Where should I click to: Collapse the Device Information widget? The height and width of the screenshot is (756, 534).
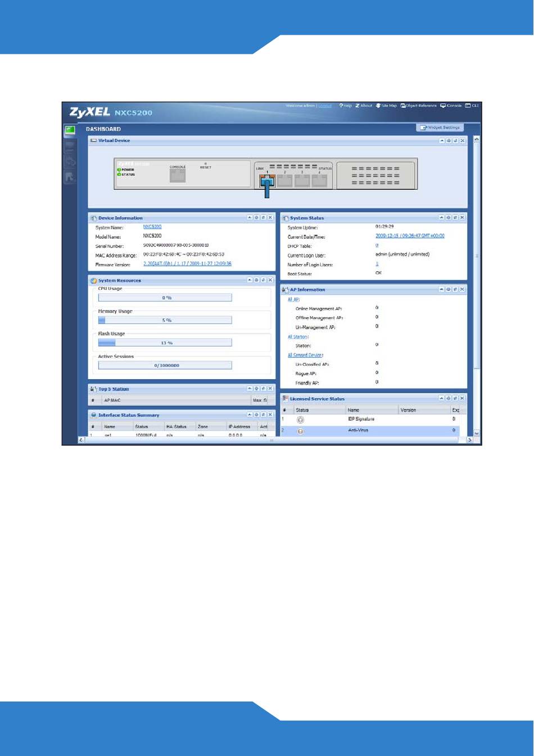point(250,218)
